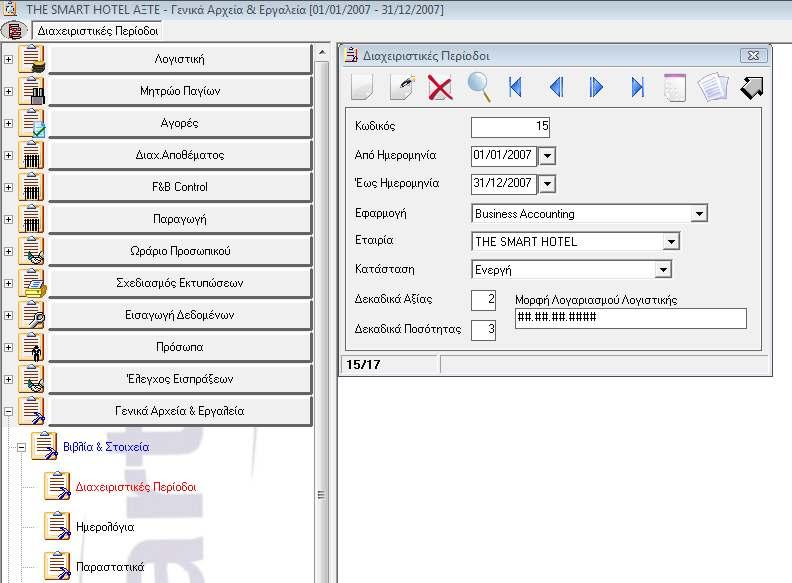Click the panel splitter grip handle
The width and height of the screenshot is (792, 583).
coord(321,495)
